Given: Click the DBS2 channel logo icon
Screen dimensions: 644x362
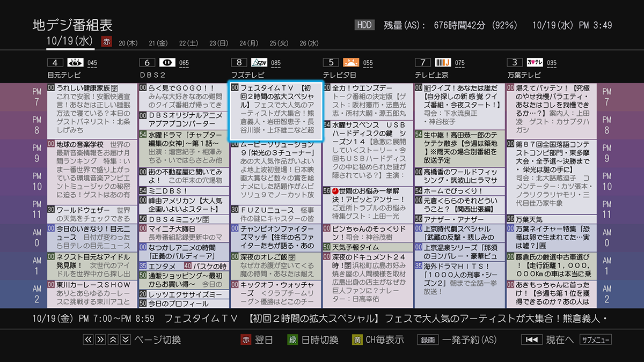Looking at the screenshot, I should 167,62.
